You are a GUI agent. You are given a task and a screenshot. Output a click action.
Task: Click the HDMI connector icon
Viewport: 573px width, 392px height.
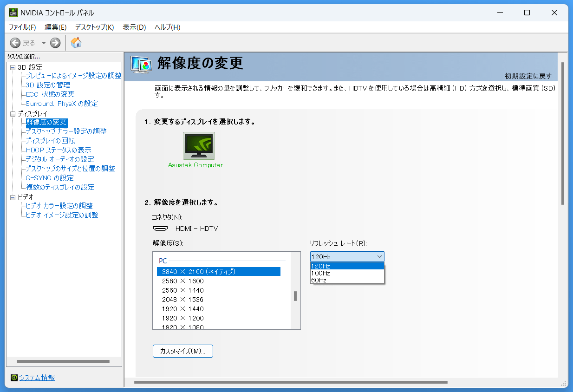click(160, 229)
